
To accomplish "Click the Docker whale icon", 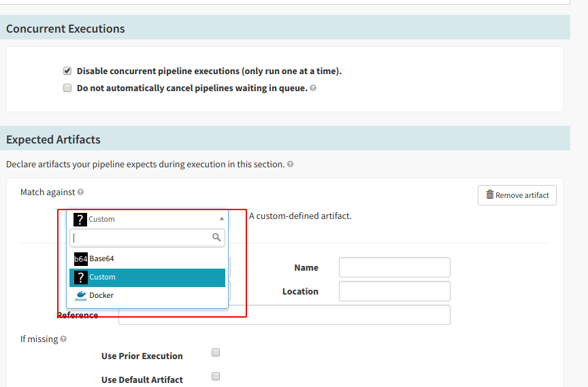I will (x=81, y=296).
